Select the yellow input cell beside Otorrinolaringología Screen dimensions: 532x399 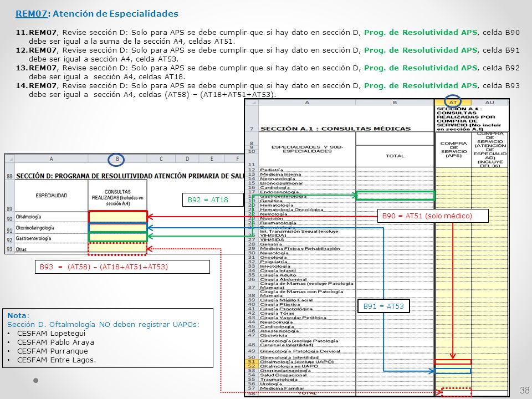click(x=117, y=227)
